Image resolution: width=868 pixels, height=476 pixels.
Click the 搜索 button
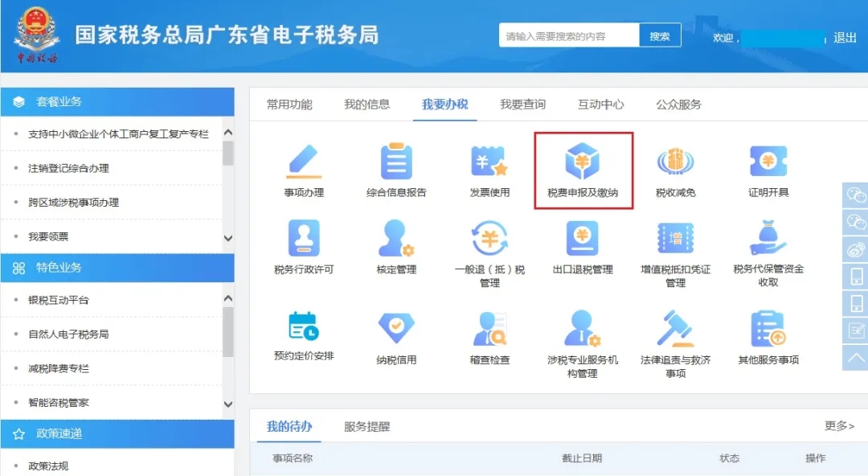[660, 36]
